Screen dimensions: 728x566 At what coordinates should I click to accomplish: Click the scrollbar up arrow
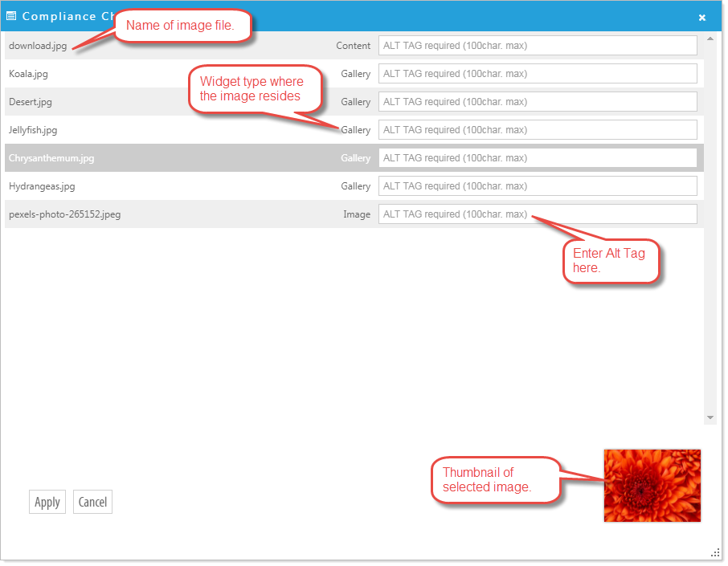pyautogui.click(x=710, y=39)
